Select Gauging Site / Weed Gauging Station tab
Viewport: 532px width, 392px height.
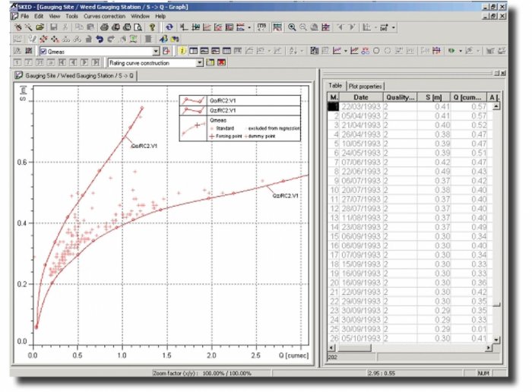(x=75, y=75)
